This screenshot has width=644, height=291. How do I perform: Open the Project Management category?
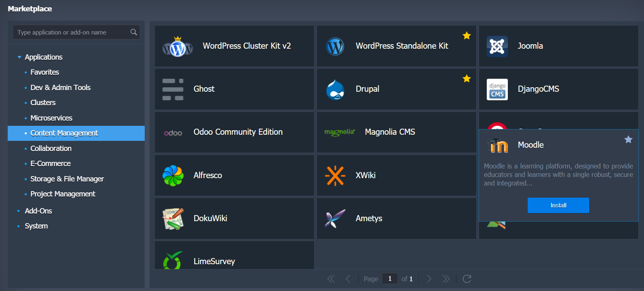(x=63, y=194)
